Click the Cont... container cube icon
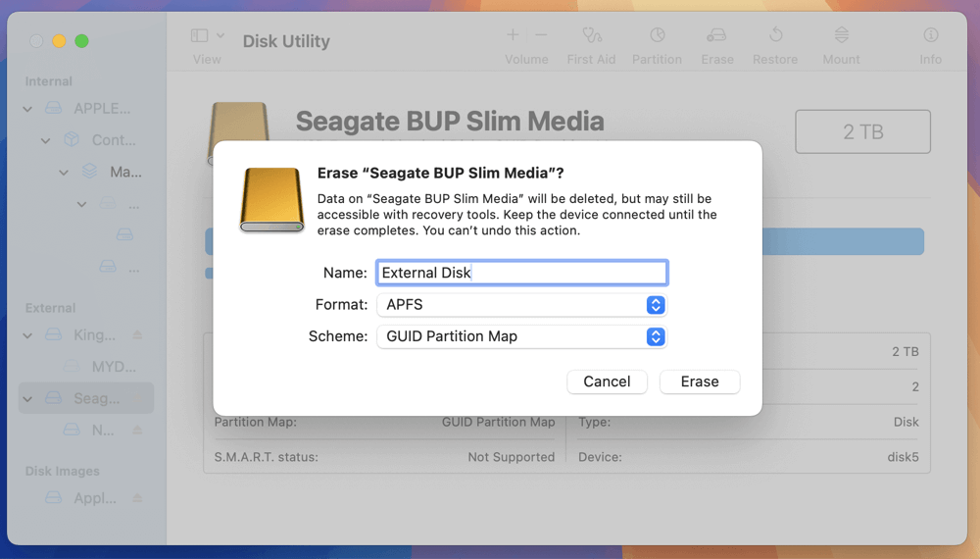The width and height of the screenshot is (980, 559). [x=72, y=140]
